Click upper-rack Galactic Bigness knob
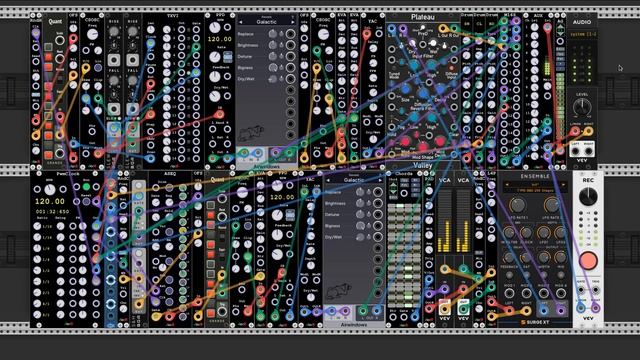Viewport: 640px width, 360px height. [x=272, y=68]
